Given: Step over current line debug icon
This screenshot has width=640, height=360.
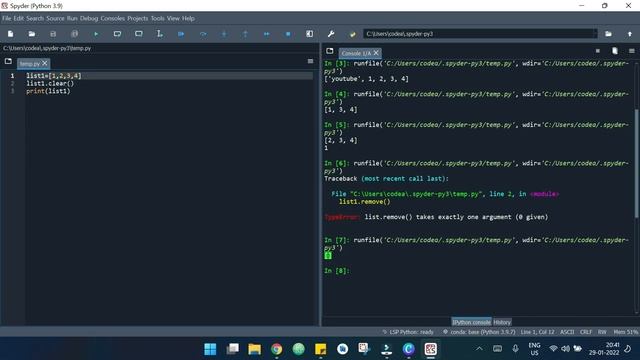Looking at the screenshot, I should (x=203, y=34).
